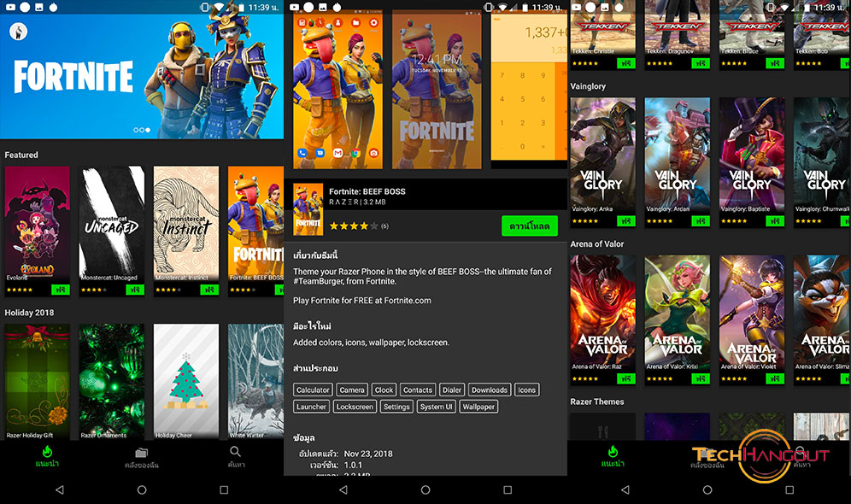
Task: Open Fortnite: BEEF BOSS thumbnail in Featured row
Action: point(255,224)
